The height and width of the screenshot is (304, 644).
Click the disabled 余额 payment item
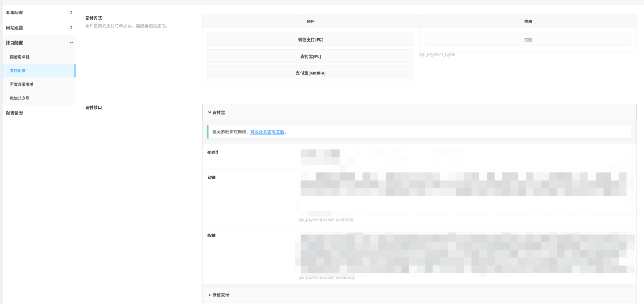tap(528, 40)
